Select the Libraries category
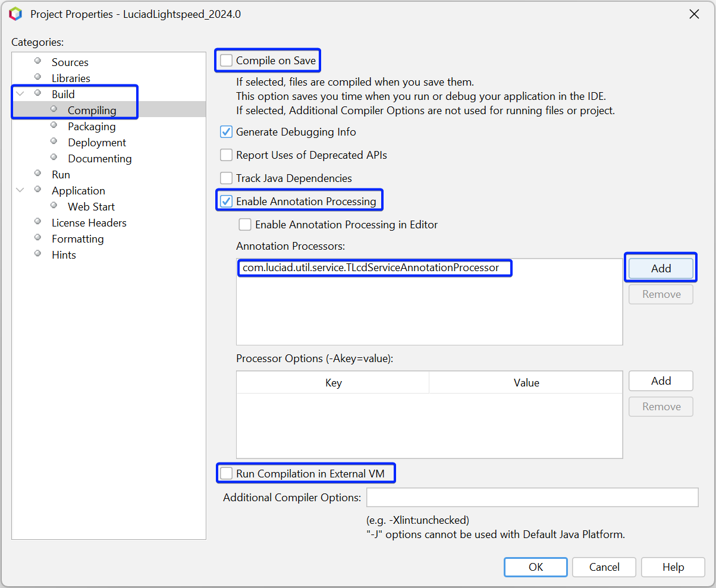 pyautogui.click(x=71, y=78)
